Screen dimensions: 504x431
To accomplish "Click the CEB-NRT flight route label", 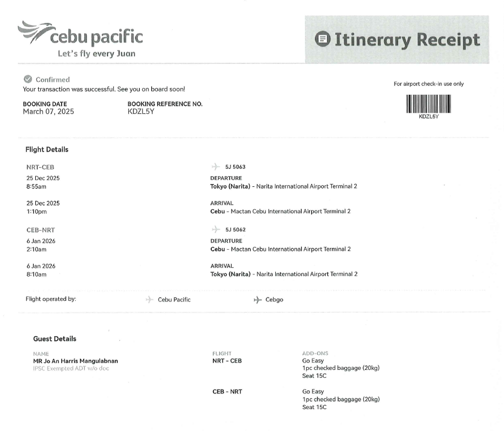I will [40, 230].
